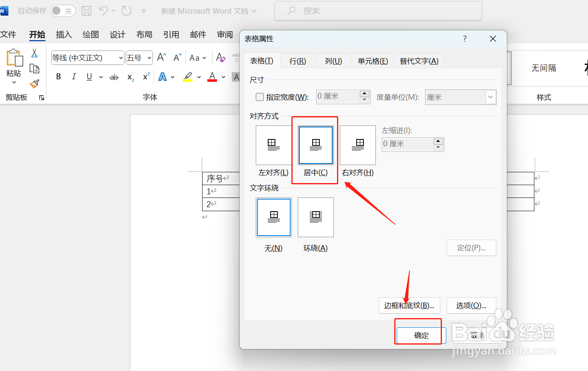Viewport: 588px width, 371px height.
Task: Expand the font name dropdown
Action: tap(121, 57)
